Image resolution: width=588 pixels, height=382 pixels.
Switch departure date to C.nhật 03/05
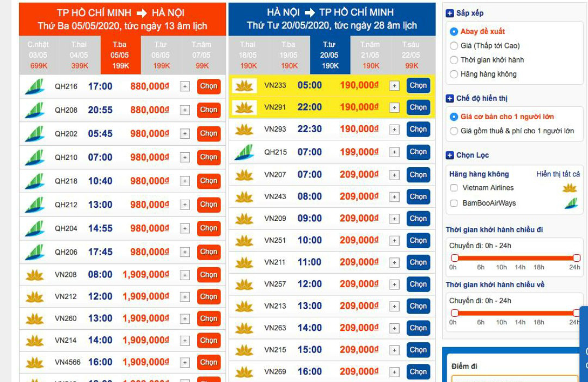39,55
